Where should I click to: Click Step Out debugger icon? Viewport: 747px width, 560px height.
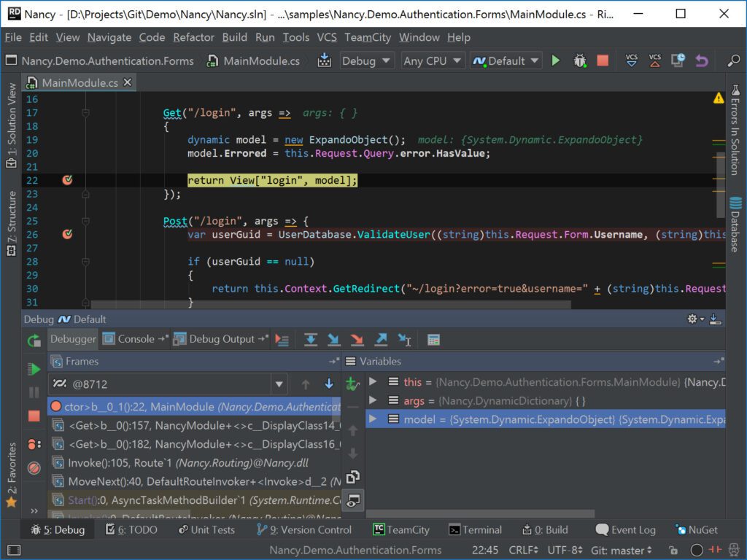[381, 340]
